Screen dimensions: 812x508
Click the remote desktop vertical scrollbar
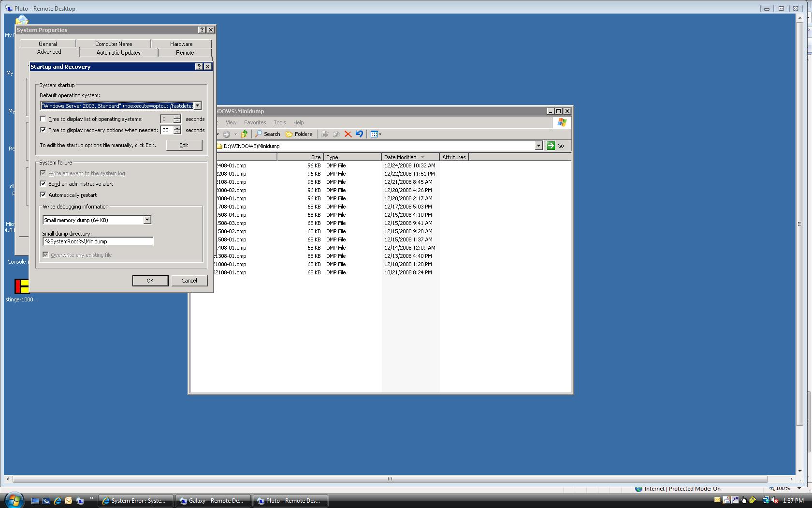click(799, 224)
